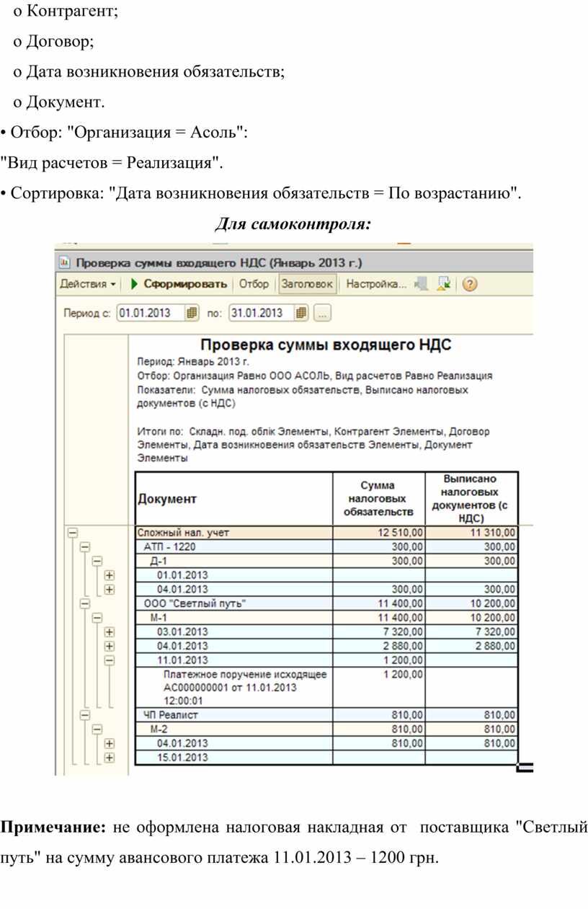The width and height of the screenshot is (588, 909).
Task: Collapse the АТП - 1220 group
Action: pyautogui.click(x=85, y=547)
